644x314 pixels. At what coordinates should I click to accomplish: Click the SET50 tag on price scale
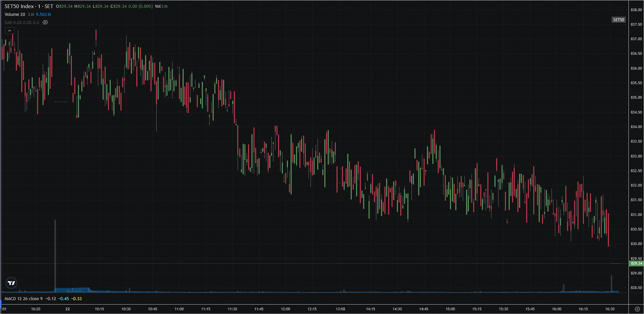[x=618, y=20]
